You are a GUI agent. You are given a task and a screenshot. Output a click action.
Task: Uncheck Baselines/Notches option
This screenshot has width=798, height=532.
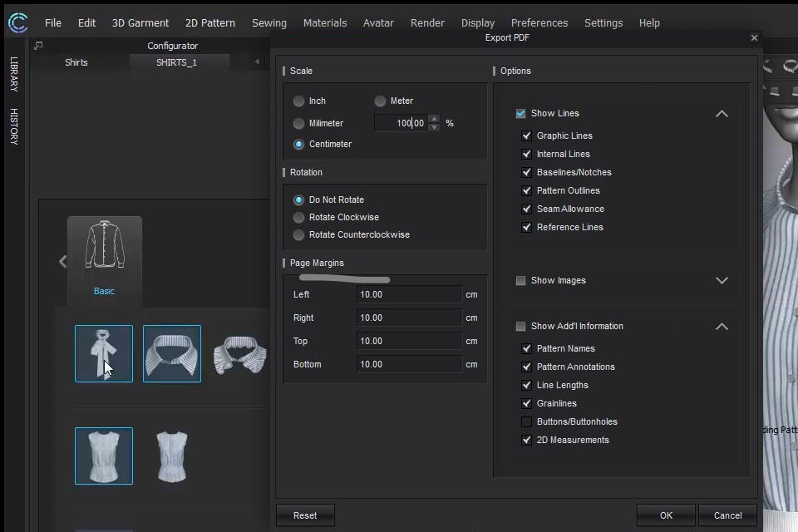click(x=527, y=173)
